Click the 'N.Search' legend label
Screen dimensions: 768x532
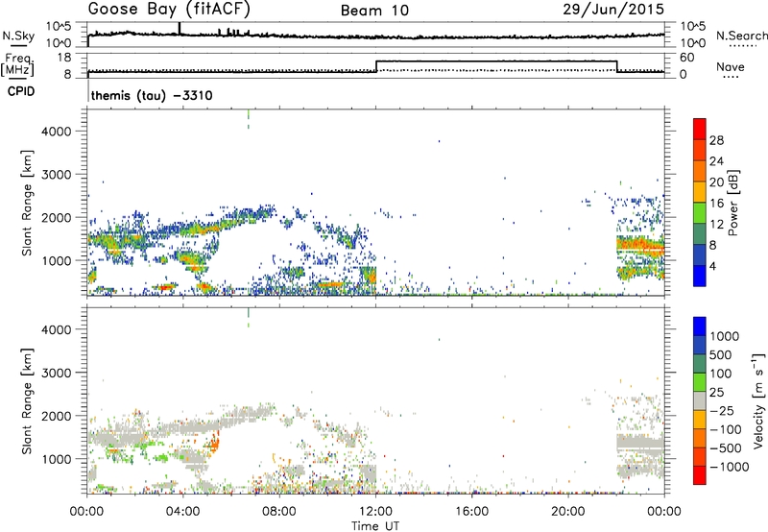[x=741, y=36]
